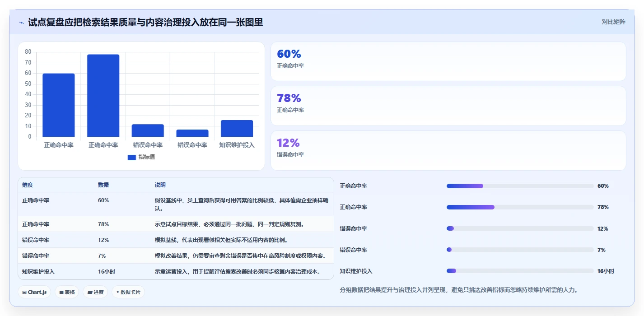Click the 知识维护投入 axis label below the chart
This screenshot has height=316, width=644.
click(x=237, y=145)
